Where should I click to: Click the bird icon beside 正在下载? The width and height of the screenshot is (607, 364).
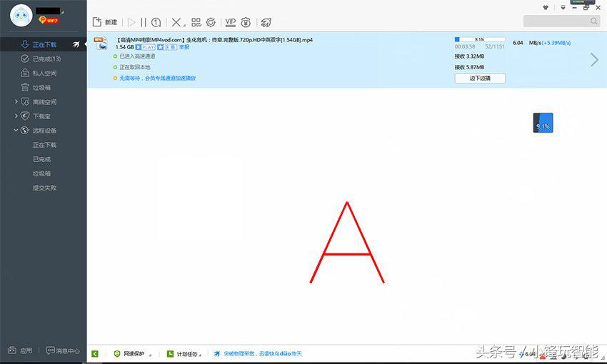(x=76, y=44)
